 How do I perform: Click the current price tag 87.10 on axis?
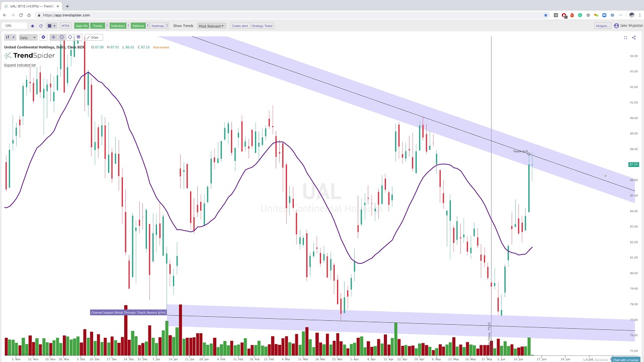tap(633, 164)
